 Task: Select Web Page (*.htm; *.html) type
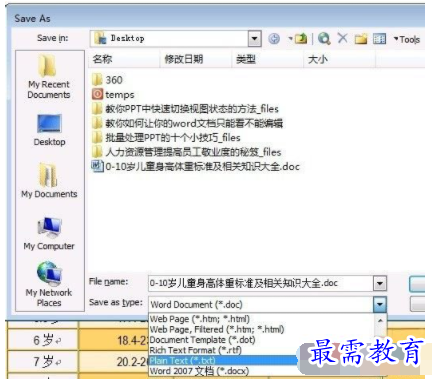(200, 319)
